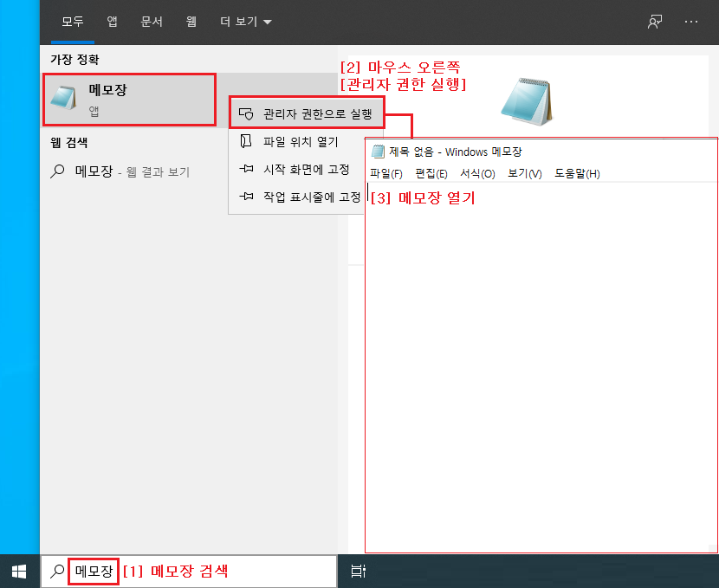The image size is (719, 588).
Task: Open 서식(O) menu in Notepad window
Action: (x=477, y=174)
